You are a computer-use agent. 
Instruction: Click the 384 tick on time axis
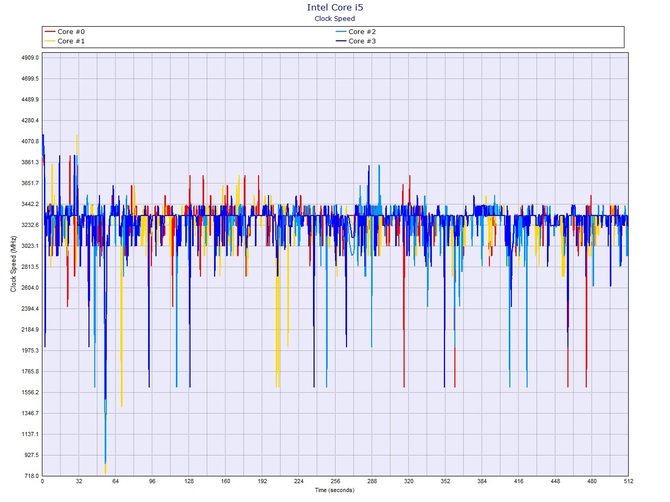(482, 481)
